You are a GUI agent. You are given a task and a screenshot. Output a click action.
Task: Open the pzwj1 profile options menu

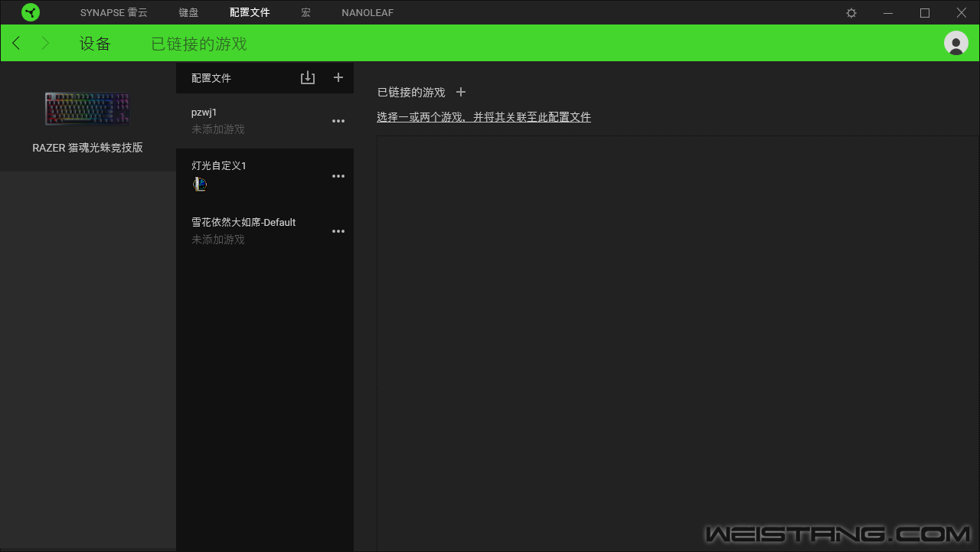pos(338,121)
